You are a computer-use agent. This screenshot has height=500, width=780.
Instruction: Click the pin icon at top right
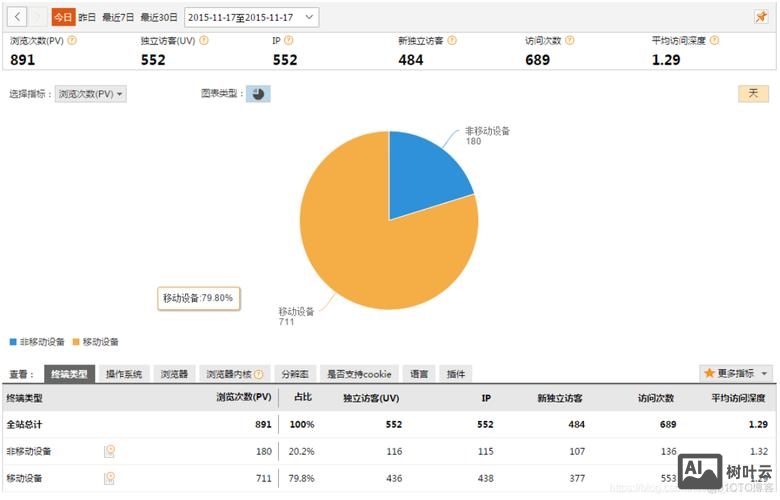(761, 17)
